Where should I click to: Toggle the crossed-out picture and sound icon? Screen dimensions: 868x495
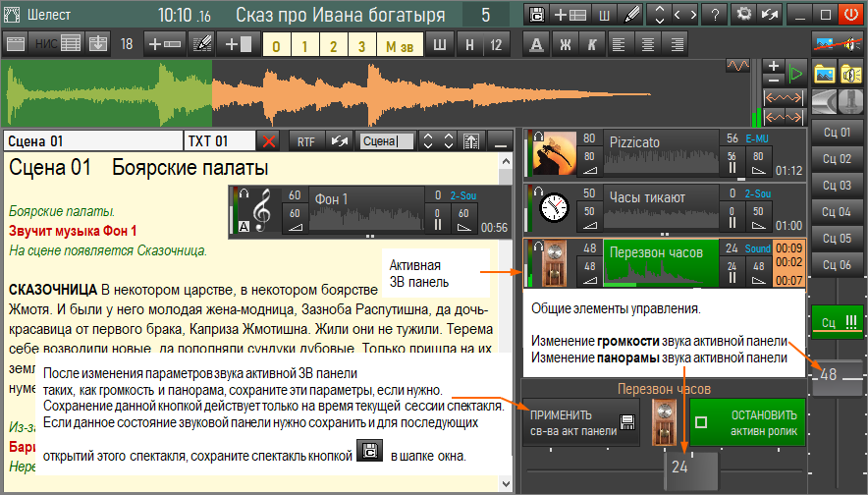(837, 43)
